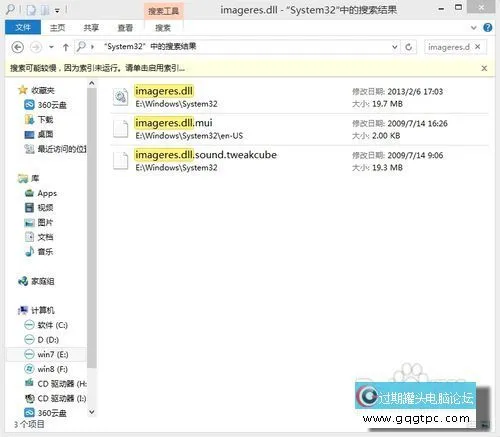Open the 文件 ribbon menu
This screenshot has width=500, height=437.
pos(23,27)
